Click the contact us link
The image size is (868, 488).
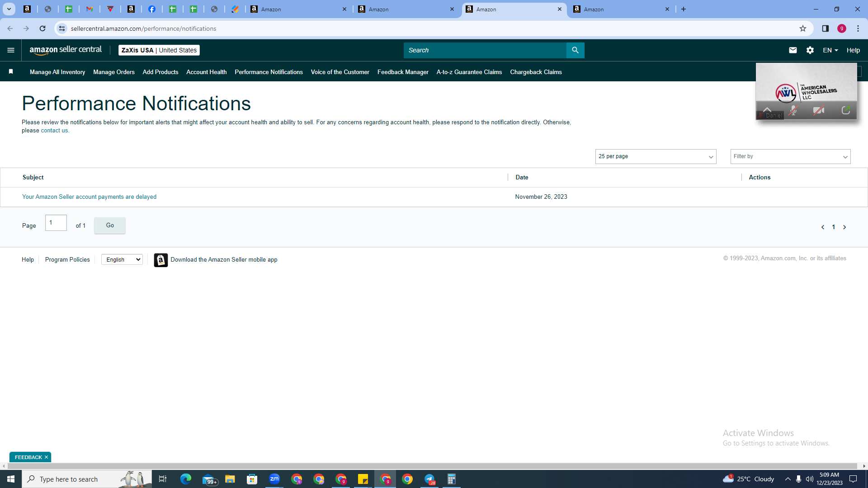tap(54, 131)
